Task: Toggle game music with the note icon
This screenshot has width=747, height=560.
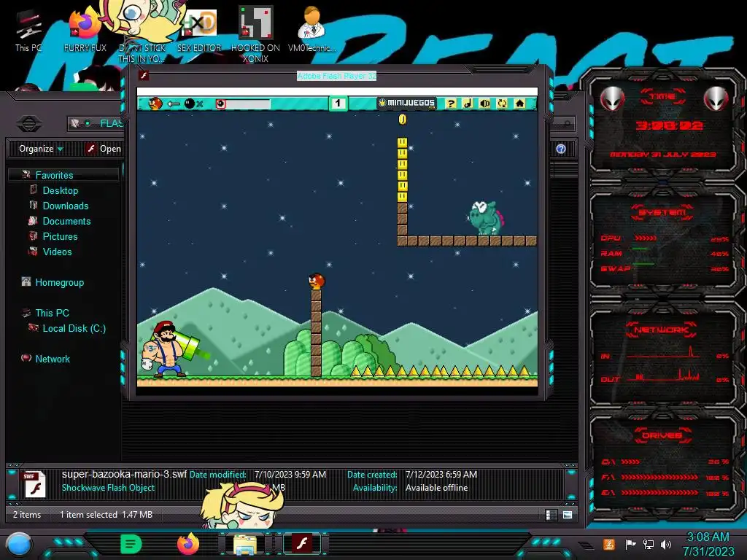Action: point(468,104)
